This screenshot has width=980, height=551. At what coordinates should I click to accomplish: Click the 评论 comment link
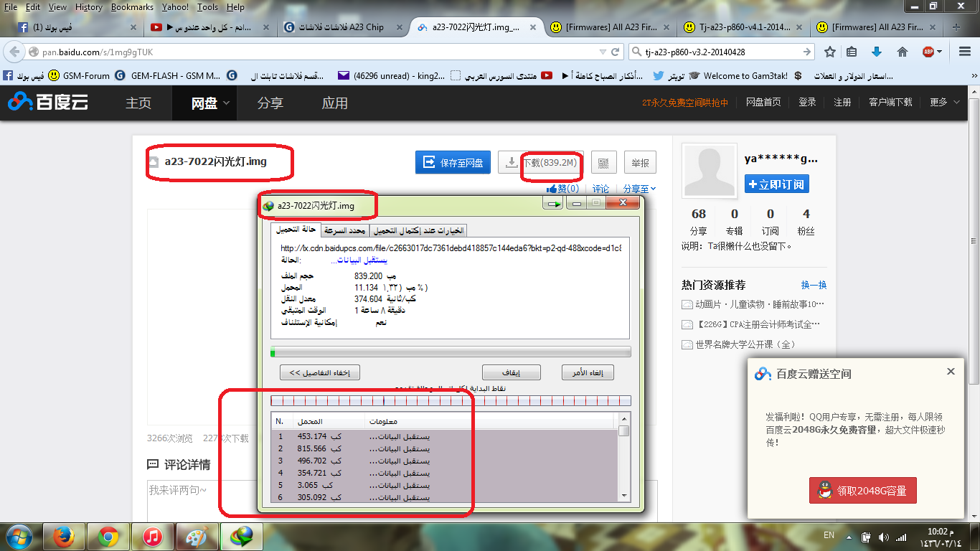pyautogui.click(x=600, y=189)
